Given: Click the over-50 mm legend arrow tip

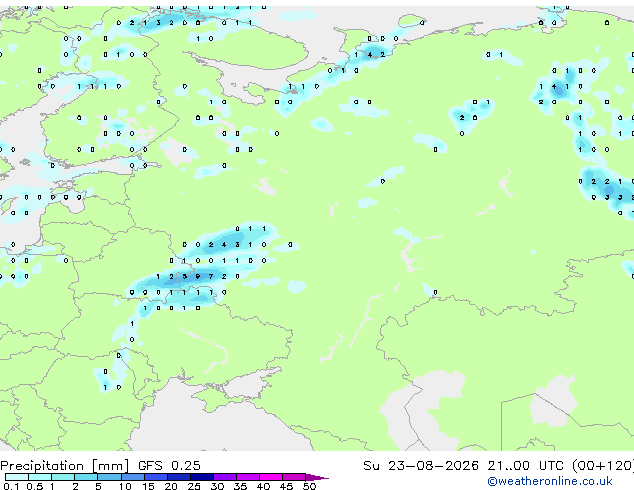Looking at the screenshot, I should click(x=317, y=477).
